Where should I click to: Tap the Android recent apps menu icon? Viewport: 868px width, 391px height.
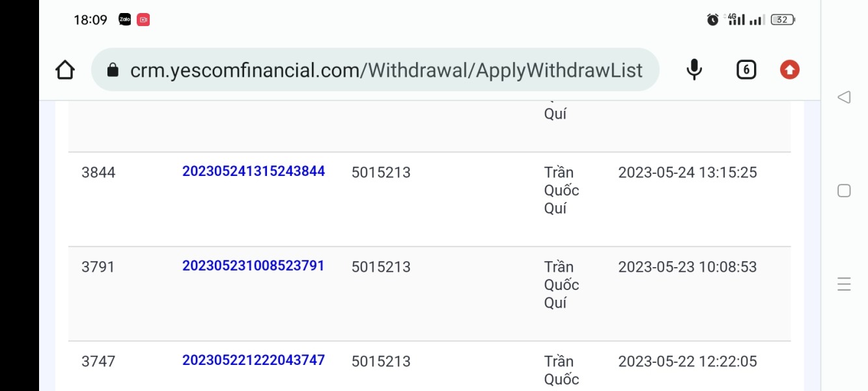(844, 284)
